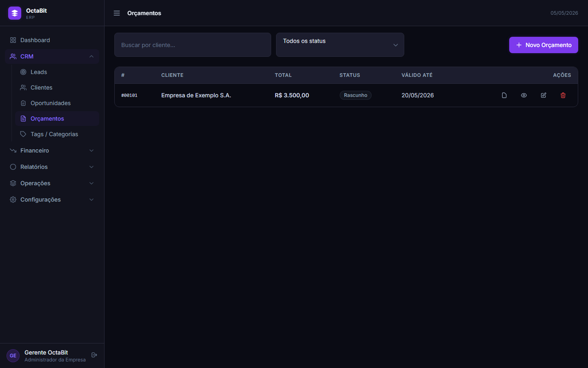Click the Leads target icon
Screen dimensions: 588x368
coord(23,72)
